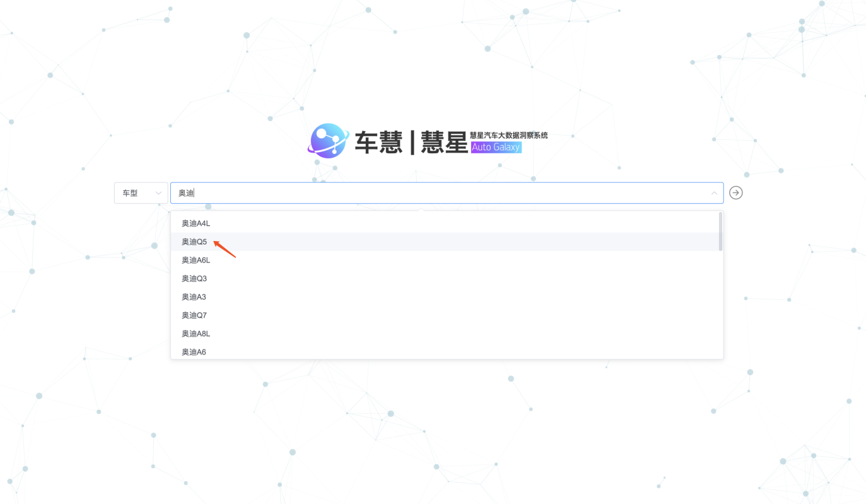The width and height of the screenshot is (866, 504).
Task: Click the Auto Galaxy planet logo
Action: pyautogui.click(x=328, y=141)
